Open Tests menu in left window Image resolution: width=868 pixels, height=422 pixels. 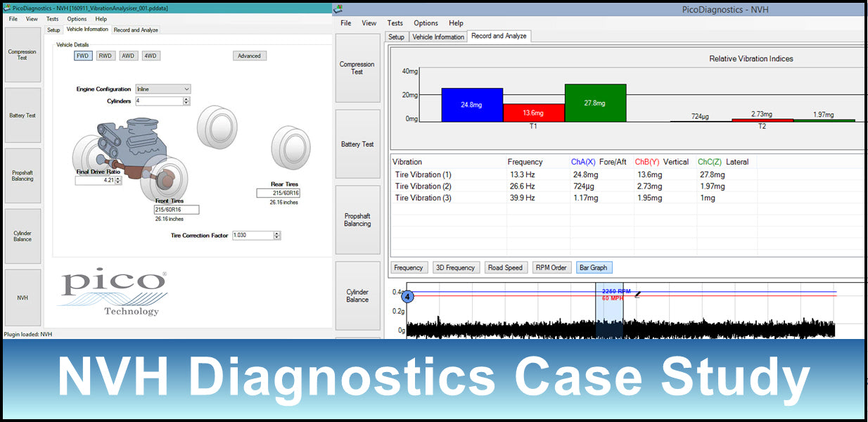53,19
